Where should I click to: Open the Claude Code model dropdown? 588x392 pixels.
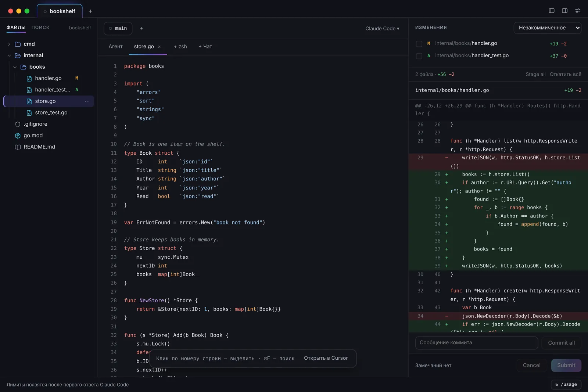coord(382,28)
